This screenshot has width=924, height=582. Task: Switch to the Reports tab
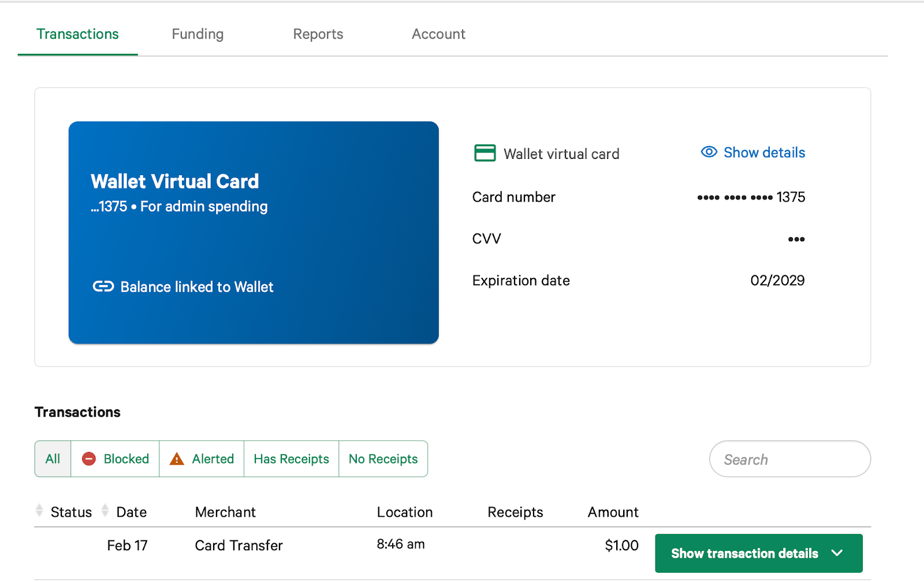(318, 34)
